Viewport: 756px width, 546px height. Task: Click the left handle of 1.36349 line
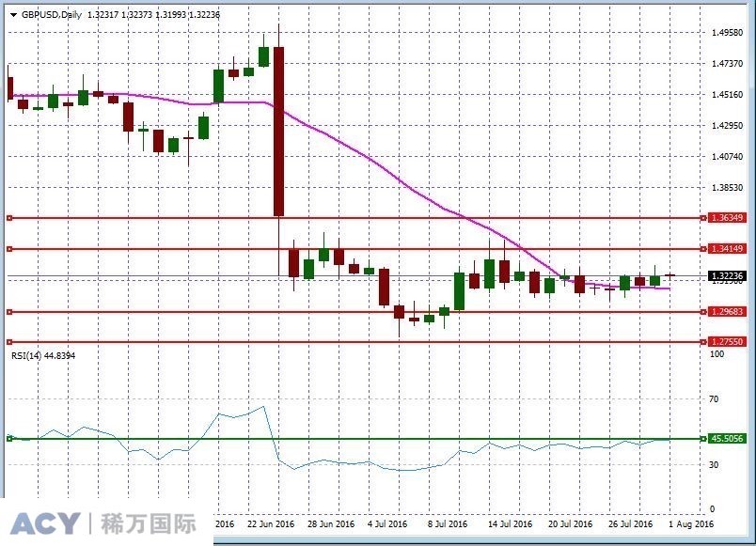[x=9, y=218]
